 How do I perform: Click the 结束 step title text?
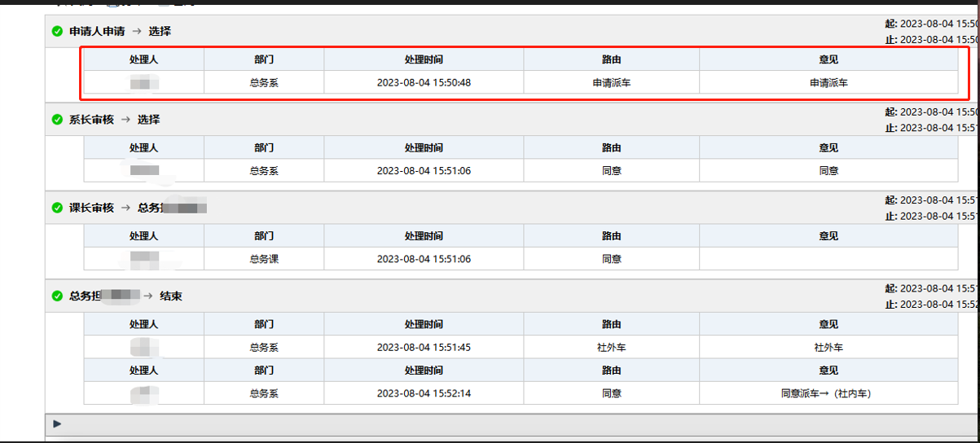(x=171, y=296)
